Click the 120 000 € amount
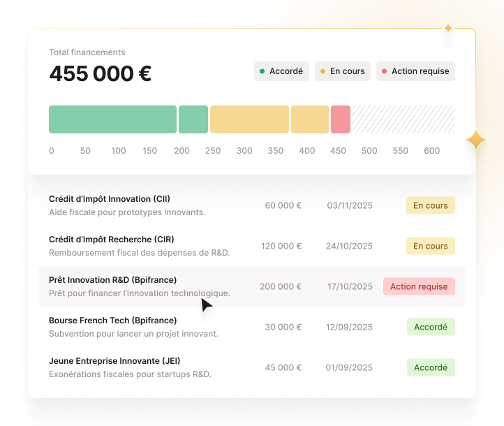The width and height of the screenshot is (504, 426). (281, 246)
